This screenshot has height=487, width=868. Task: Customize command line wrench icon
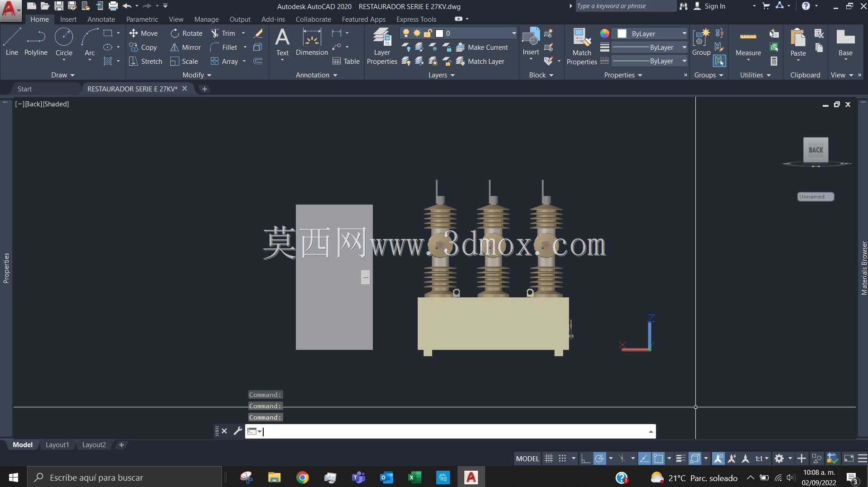coord(237,431)
